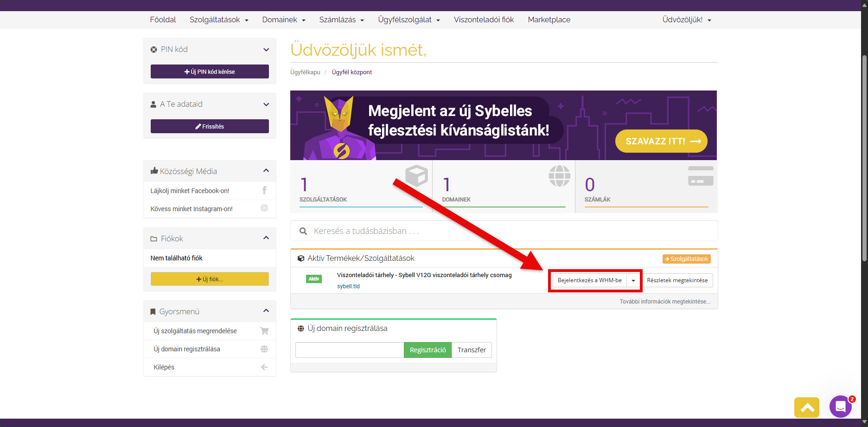The height and width of the screenshot is (427, 868).
Task: Collapse the Fiókok panel chevron
Action: click(x=266, y=238)
